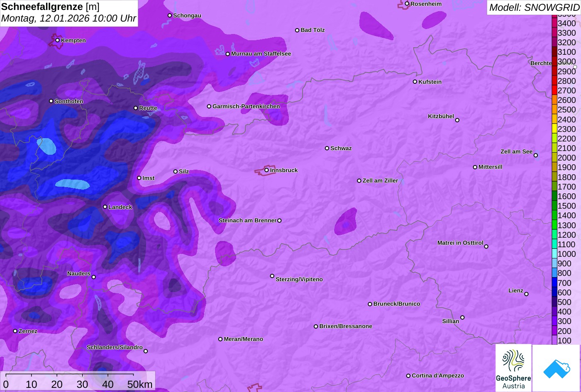581x392 pixels.
Task: Click the 2000 legend value
Action: [x=566, y=158]
